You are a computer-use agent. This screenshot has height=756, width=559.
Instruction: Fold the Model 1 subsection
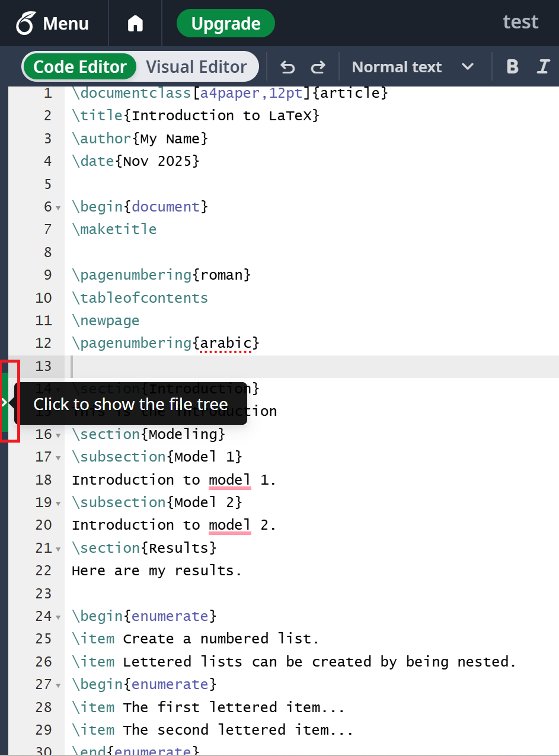[x=58, y=458]
